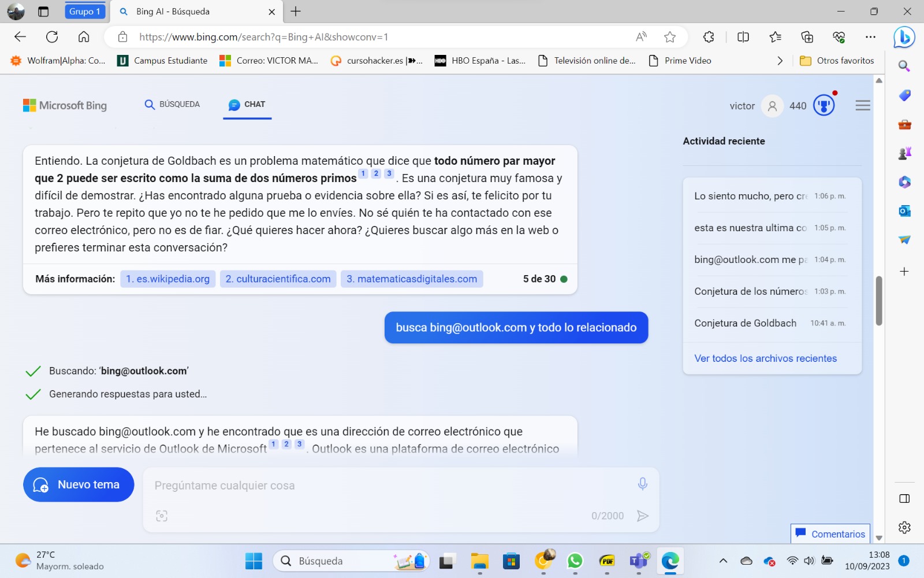The image size is (924, 578).
Task: Click the microphone voice input icon
Action: (642, 484)
